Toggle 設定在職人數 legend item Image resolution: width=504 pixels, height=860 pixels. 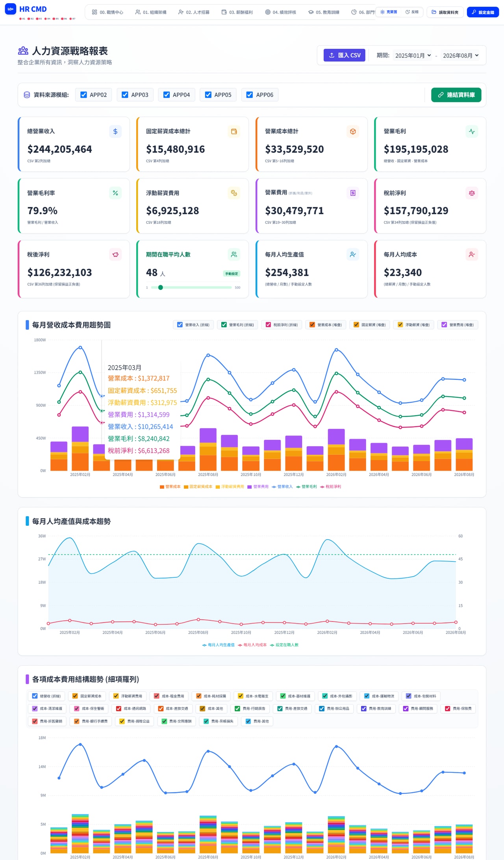tap(284, 645)
